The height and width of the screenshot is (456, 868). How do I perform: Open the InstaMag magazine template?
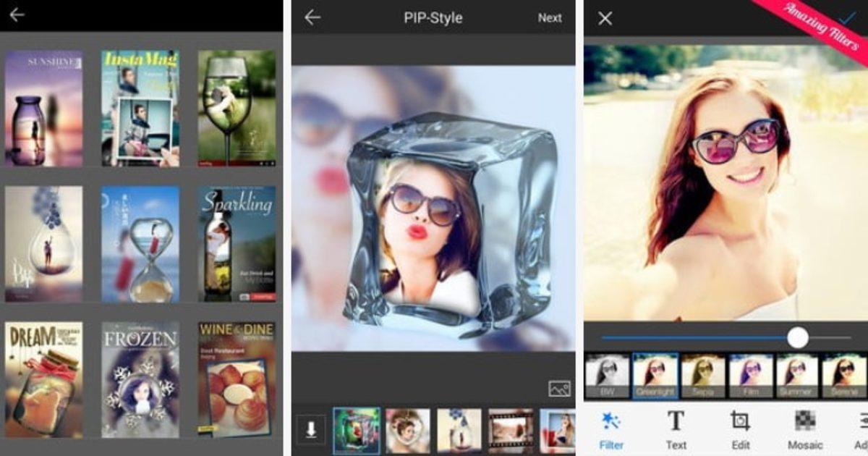tap(140, 109)
